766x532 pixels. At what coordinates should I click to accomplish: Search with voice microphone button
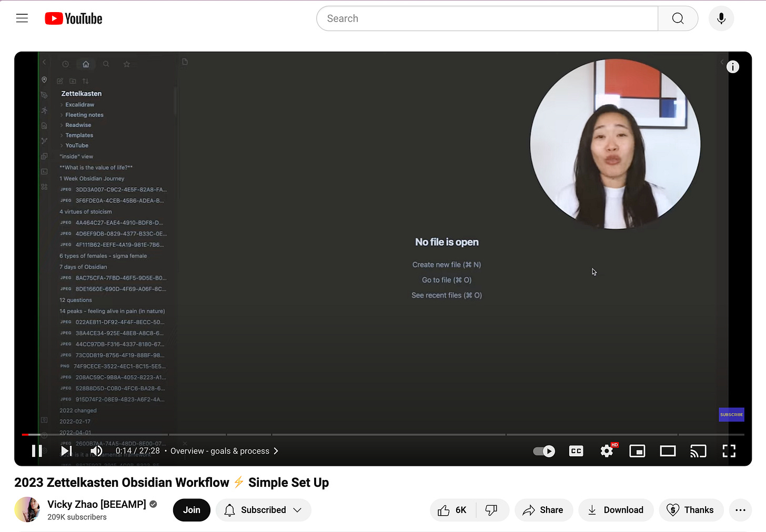point(721,18)
